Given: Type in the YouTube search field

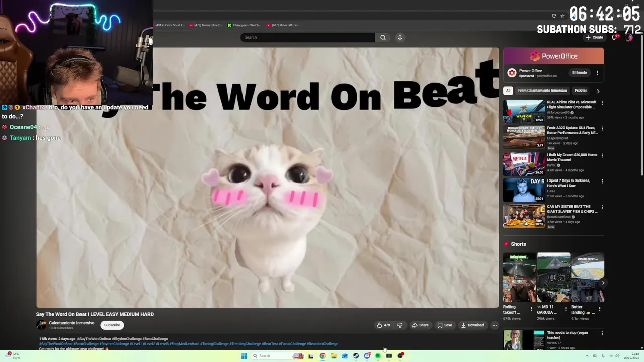Looking at the screenshot, I should tap(308, 37).
